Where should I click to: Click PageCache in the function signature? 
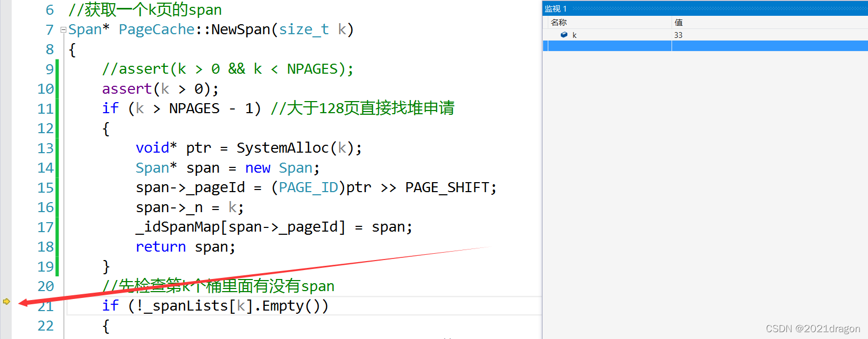(x=156, y=29)
